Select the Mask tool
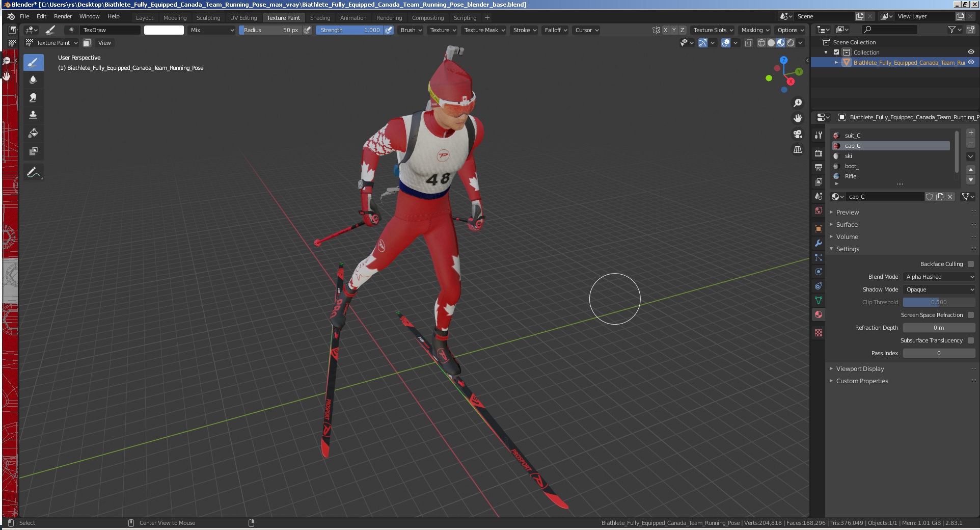Viewport: 980px width, 530px height. pyautogui.click(x=33, y=151)
